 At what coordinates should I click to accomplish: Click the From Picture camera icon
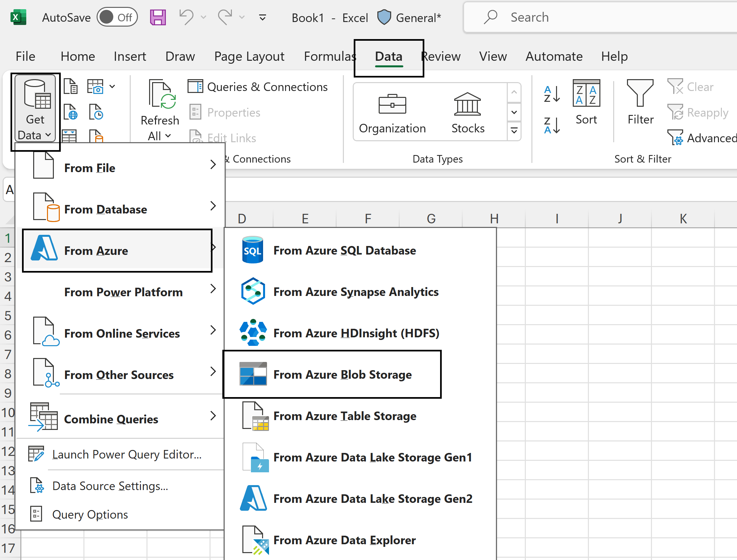point(95,86)
